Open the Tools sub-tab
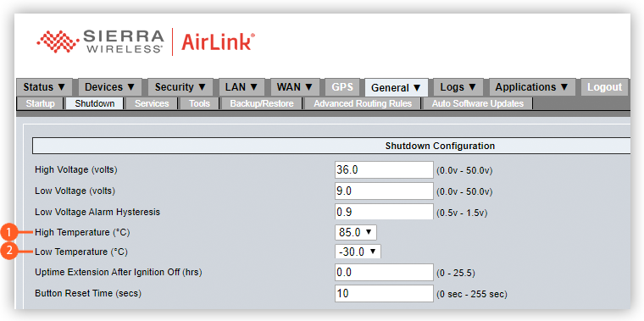Screen dimensions: 644x321 [200, 103]
